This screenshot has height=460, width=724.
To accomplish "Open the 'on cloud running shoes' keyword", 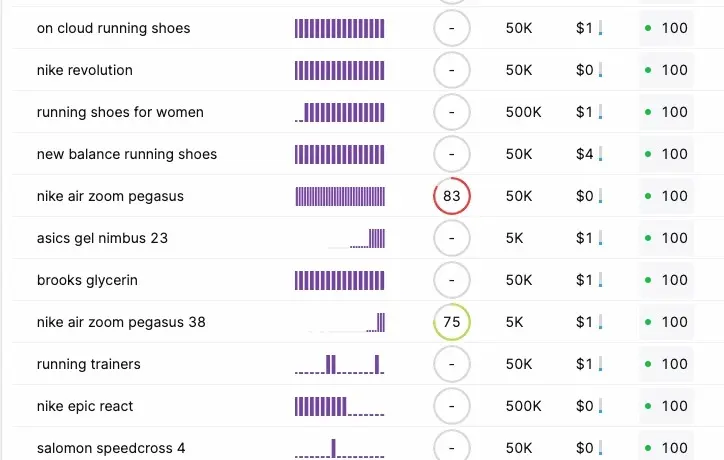I will click(x=113, y=28).
